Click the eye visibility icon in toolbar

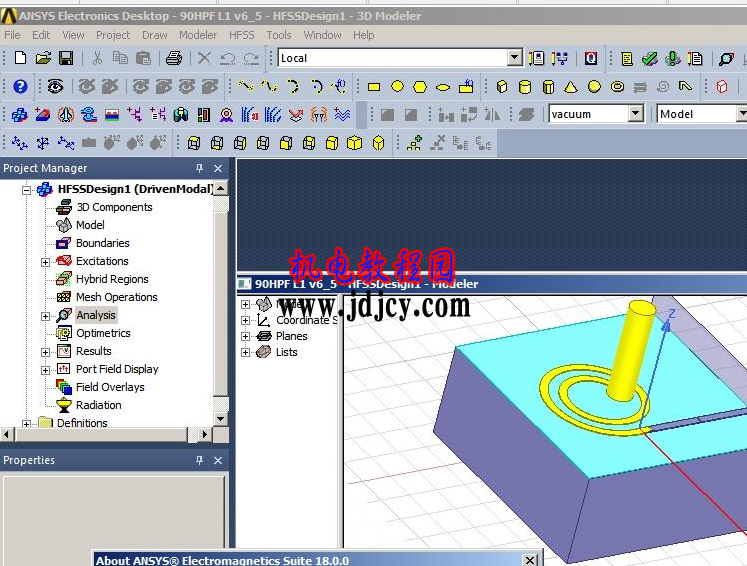(x=55, y=86)
